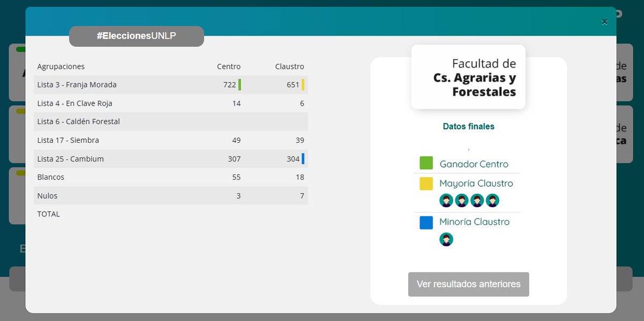
Task: Click the Centro value 55 for Blancos
Action: pos(236,177)
